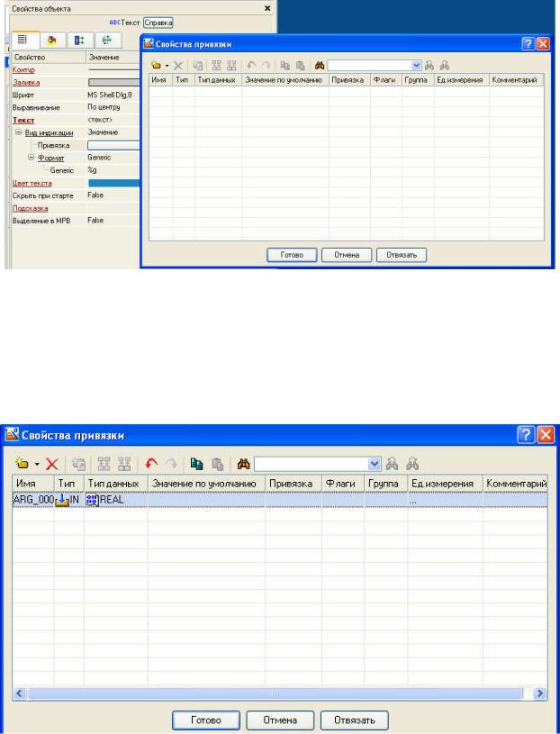Click Отмена in the empty binding dialog
The height and width of the screenshot is (734, 560).
[x=347, y=255]
